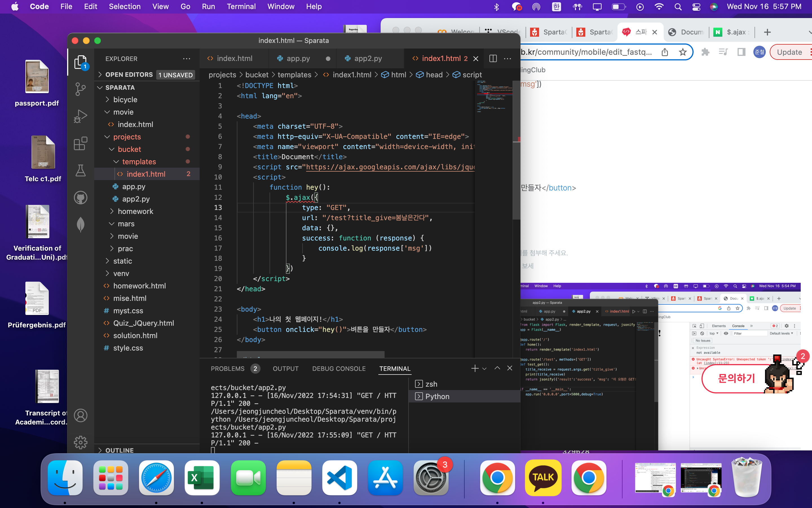
Task: Open Control Center in menu bar
Action: (696, 7)
